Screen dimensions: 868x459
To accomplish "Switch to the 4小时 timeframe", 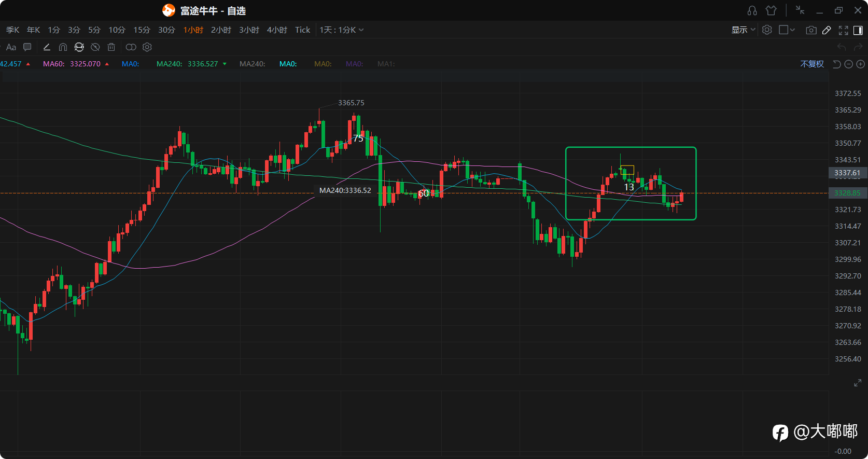I will pos(277,30).
